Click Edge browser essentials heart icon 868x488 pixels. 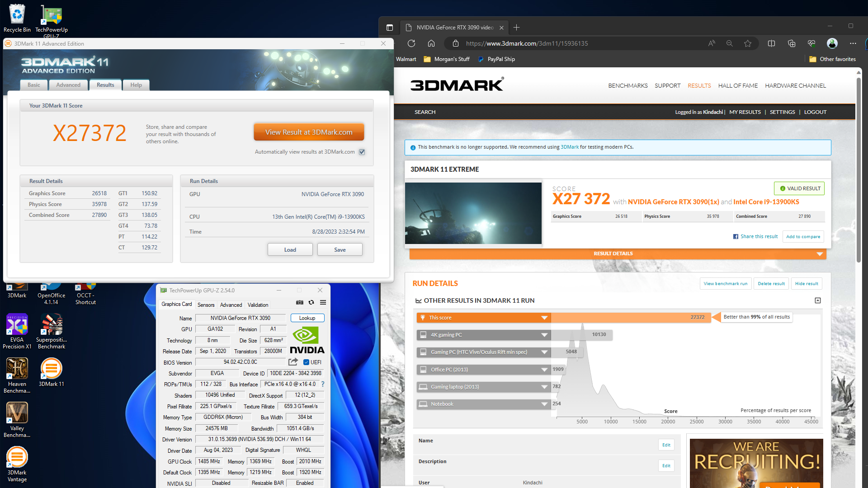click(811, 43)
